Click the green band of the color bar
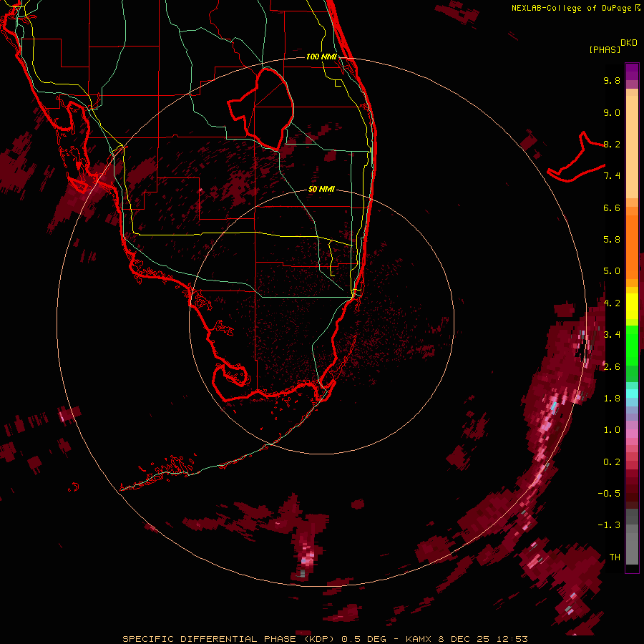The image size is (644, 644). 632,345
